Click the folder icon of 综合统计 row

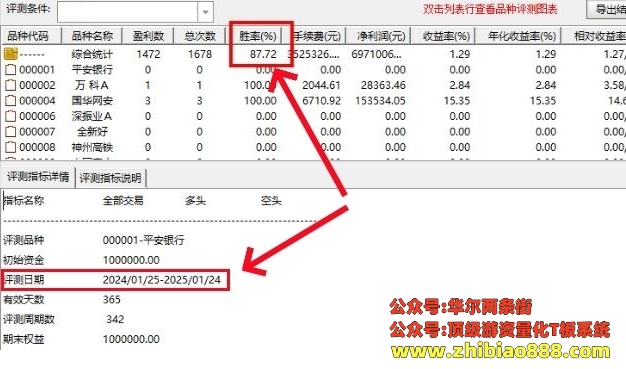11,54
